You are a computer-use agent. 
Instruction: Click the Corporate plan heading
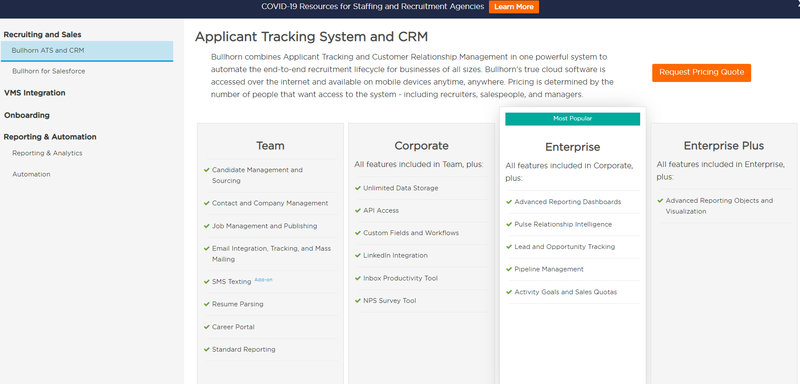pos(421,146)
